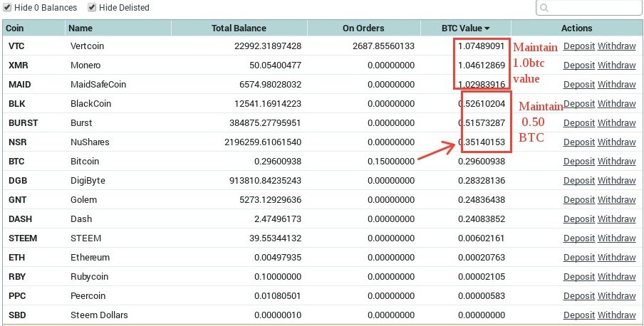Click Withdraw for Peercoin
Image resolution: width=644 pixels, height=326 pixels.
(x=616, y=296)
